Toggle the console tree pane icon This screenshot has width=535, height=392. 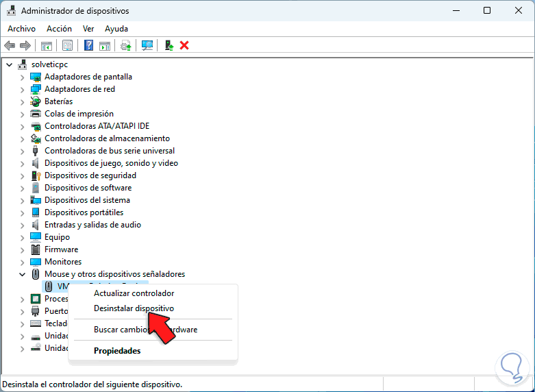pyautogui.click(x=47, y=45)
